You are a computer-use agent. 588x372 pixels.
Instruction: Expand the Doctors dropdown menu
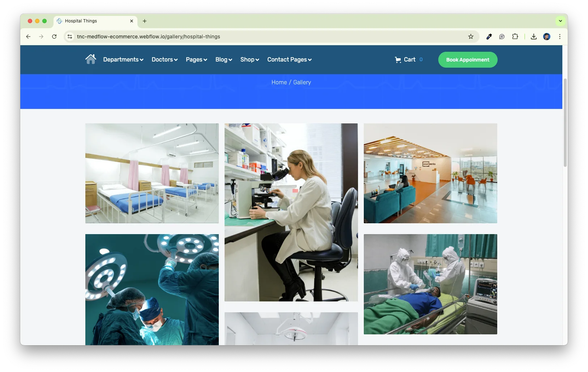[x=165, y=60]
